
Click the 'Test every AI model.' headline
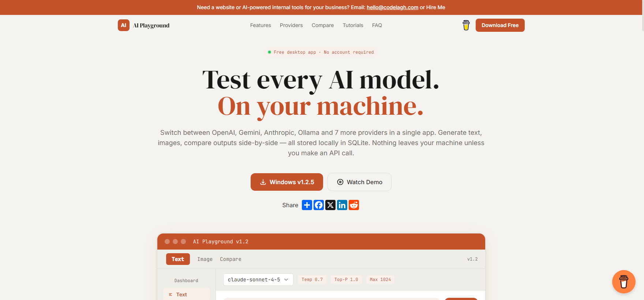[x=321, y=80]
